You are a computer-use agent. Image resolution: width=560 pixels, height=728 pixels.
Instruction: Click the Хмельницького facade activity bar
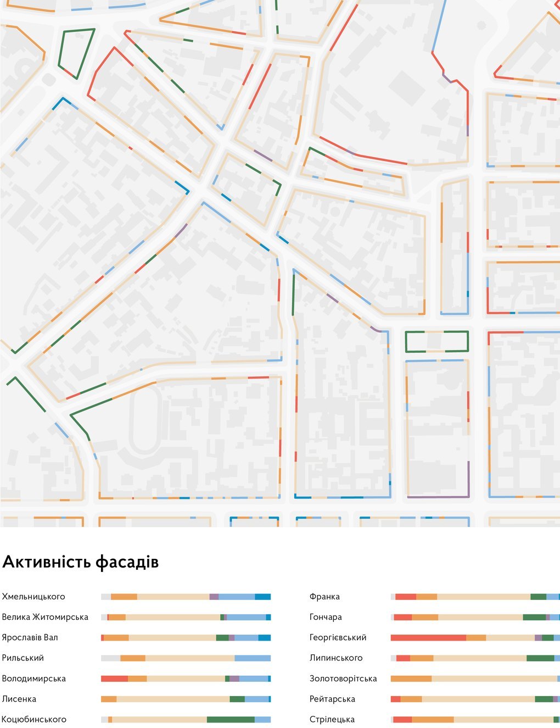click(x=186, y=597)
